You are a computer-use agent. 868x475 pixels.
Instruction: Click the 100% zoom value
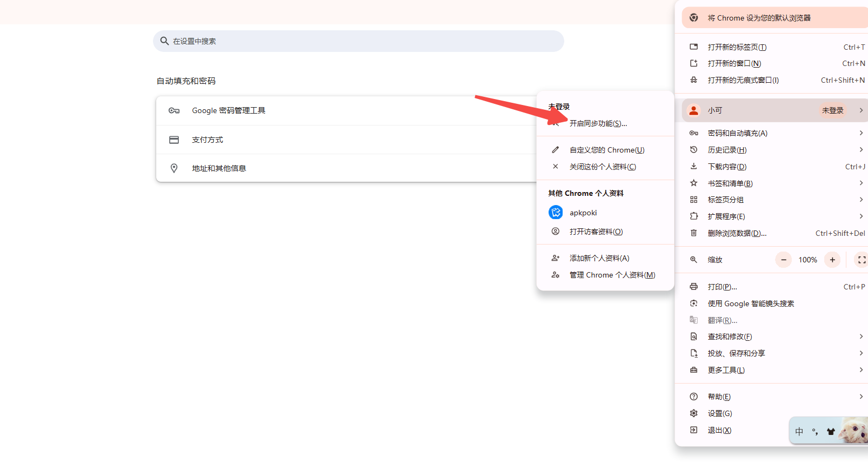click(808, 260)
